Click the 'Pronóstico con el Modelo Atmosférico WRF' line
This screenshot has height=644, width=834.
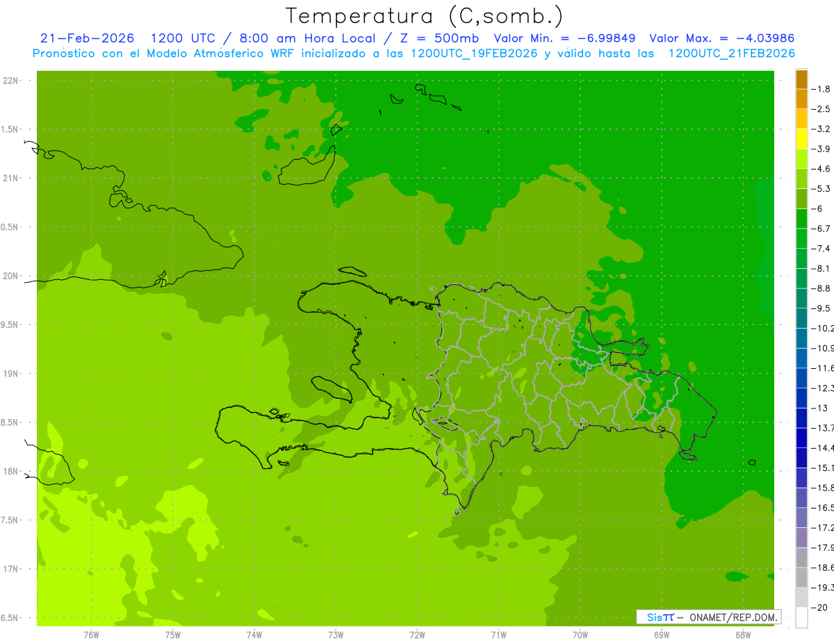coord(414,53)
